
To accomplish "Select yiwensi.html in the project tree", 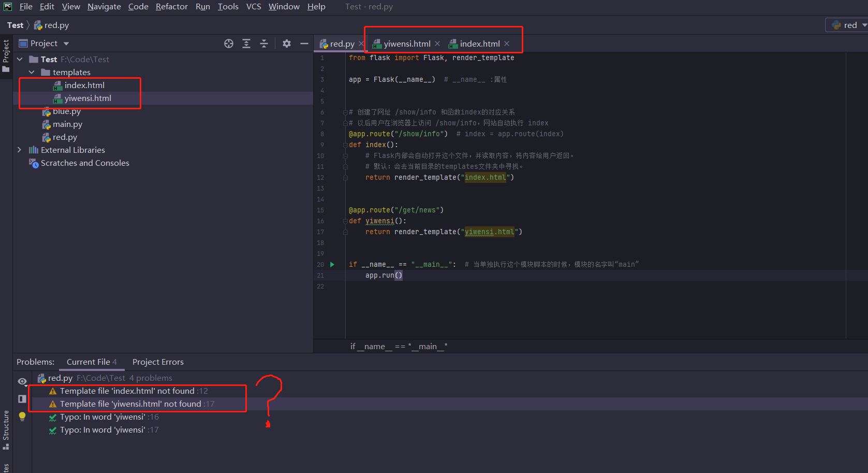I will (88, 98).
